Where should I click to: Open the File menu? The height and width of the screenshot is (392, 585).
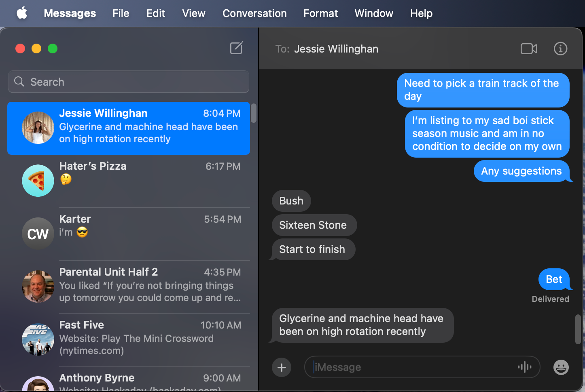121,13
